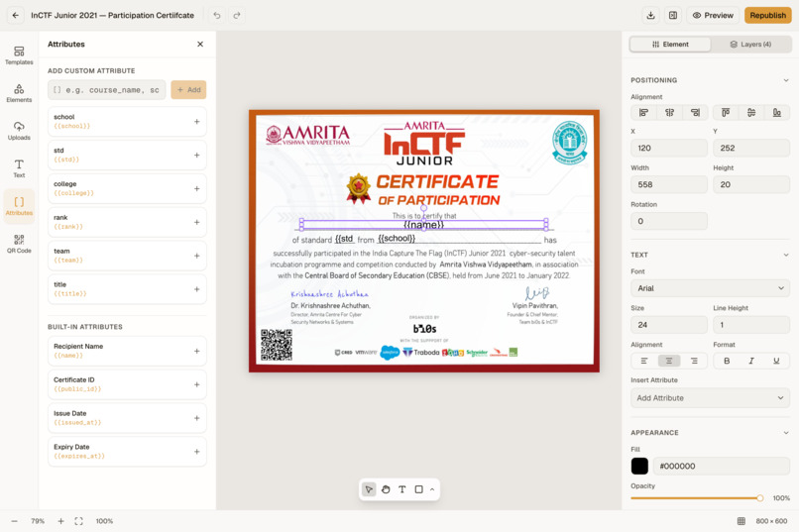Image resolution: width=799 pixels, height=532 pixels.
Task: Insert the Recipient Name attribute with plus
Action: 196,352
